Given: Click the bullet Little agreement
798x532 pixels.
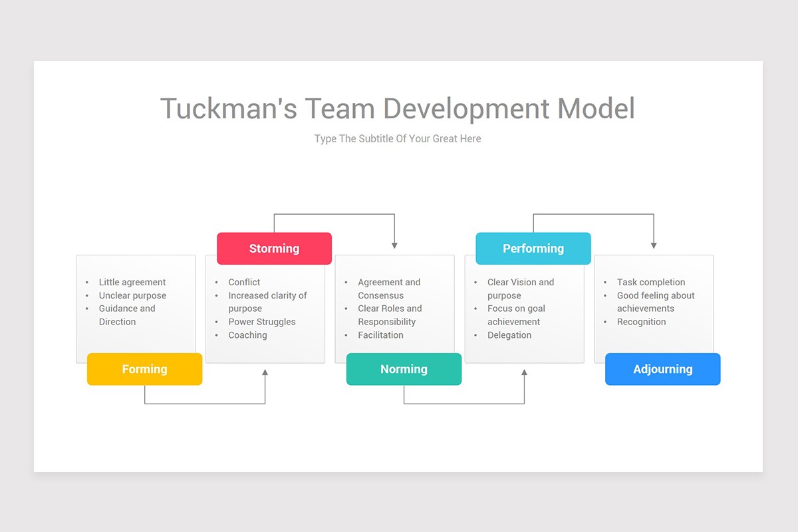Looking at the screenshot, I should pyautogui.click(x=132, y=282).
